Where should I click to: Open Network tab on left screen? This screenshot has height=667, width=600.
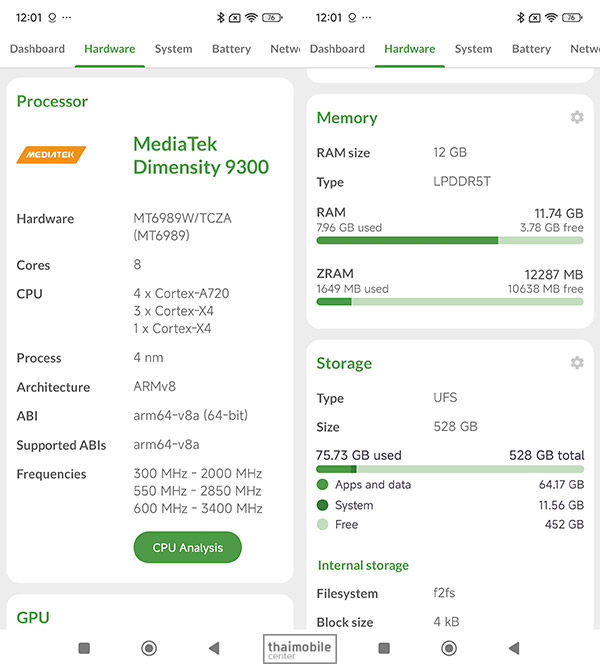coord(285,49)
